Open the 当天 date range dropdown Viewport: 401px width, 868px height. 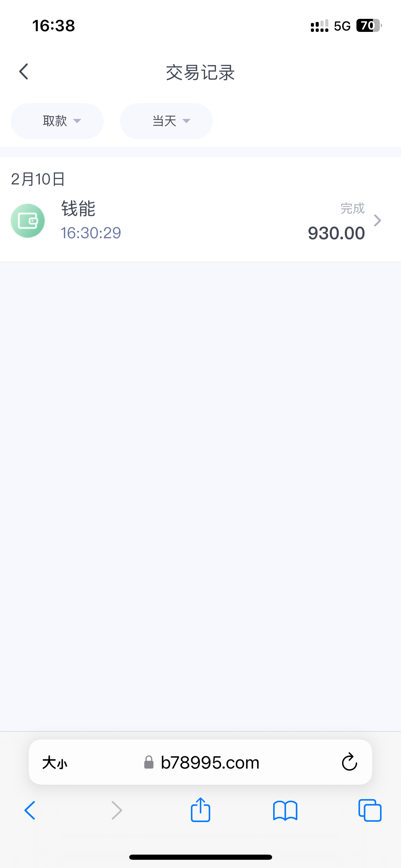pyautogui.click(x=166, y=121)
